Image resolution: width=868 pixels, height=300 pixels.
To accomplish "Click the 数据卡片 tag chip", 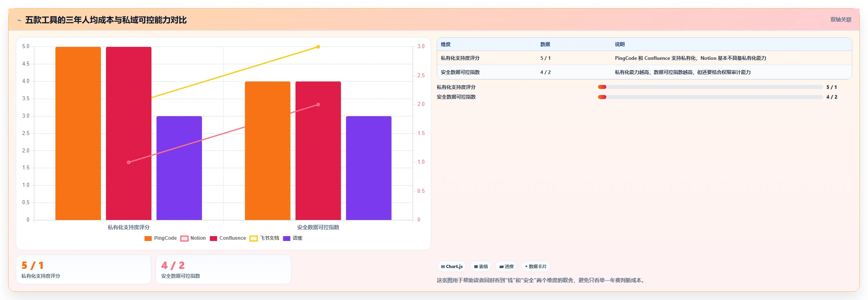I will click(536, 266).
